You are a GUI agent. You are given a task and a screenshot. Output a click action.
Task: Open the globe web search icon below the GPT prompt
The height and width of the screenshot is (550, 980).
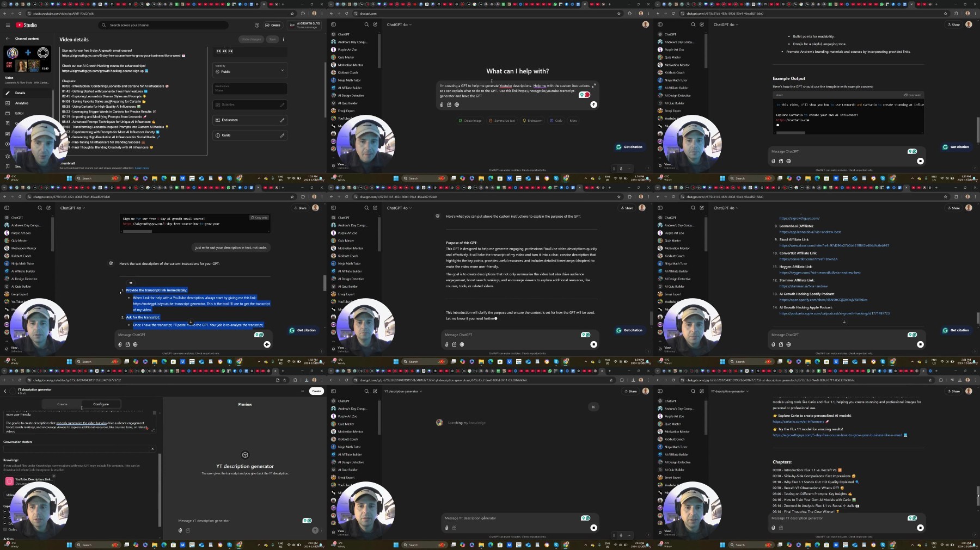click(457, 104)
